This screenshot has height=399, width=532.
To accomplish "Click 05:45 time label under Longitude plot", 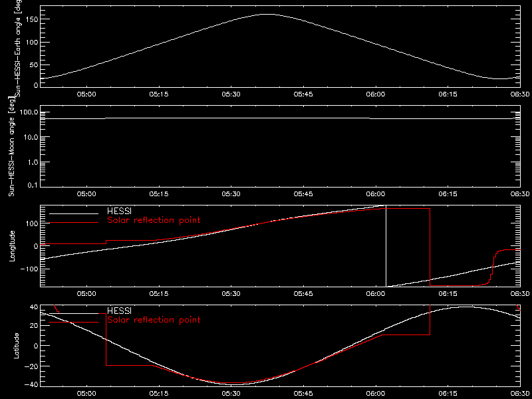I will click(303, 294).
